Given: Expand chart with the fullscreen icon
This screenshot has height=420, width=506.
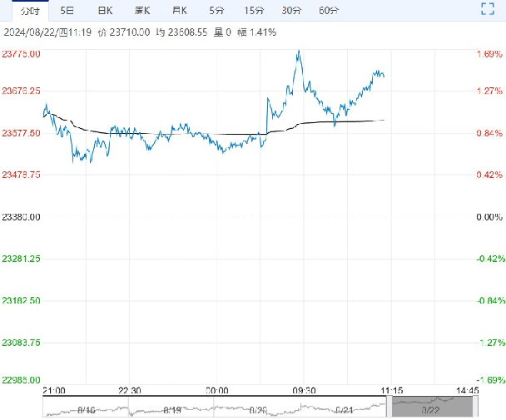Looking at the screenshot, I should click(488, 10).
